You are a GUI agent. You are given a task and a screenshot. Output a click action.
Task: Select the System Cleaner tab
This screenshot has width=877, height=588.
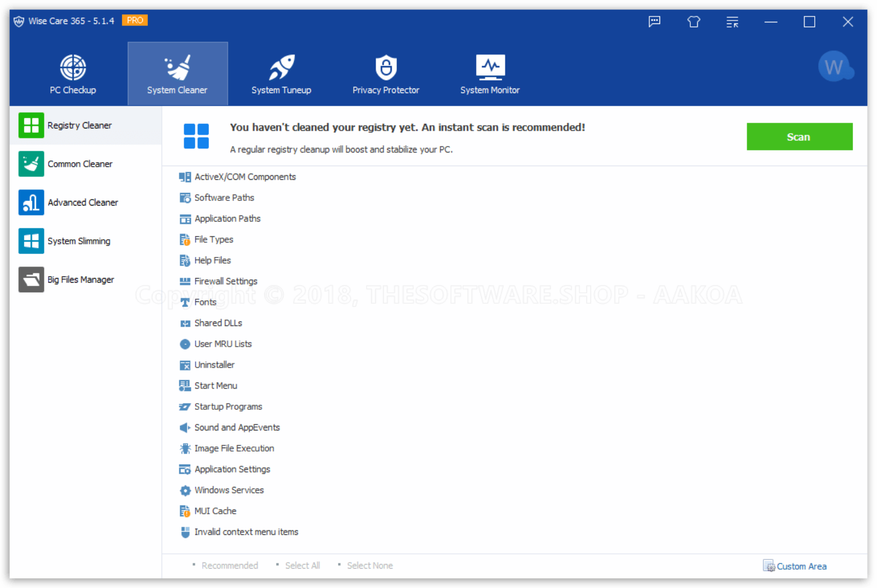(x=178, y=74)
